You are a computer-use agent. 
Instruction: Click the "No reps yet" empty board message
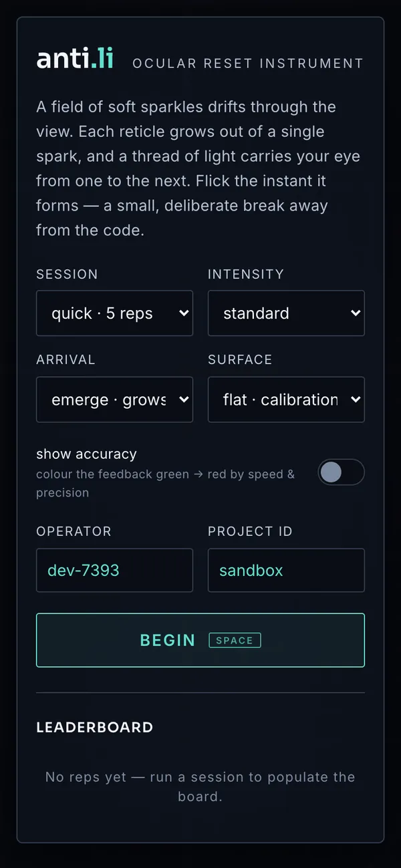200,786
